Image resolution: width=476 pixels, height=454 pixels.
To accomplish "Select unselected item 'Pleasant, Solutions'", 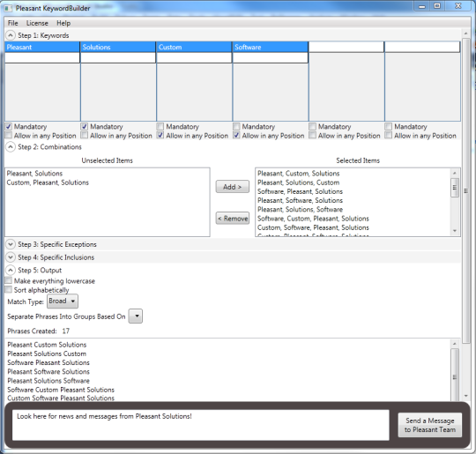I will (34, 174).
